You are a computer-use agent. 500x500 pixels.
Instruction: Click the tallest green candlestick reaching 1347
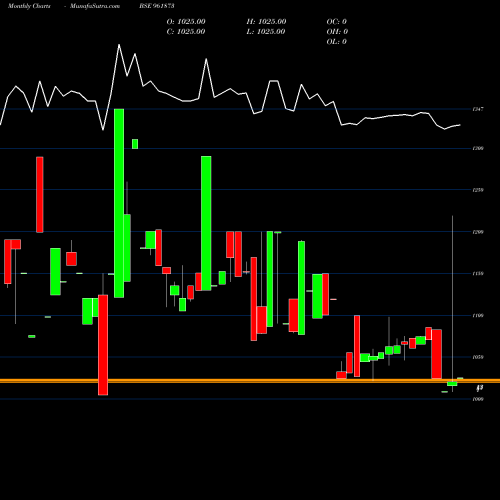pos(119,203)
